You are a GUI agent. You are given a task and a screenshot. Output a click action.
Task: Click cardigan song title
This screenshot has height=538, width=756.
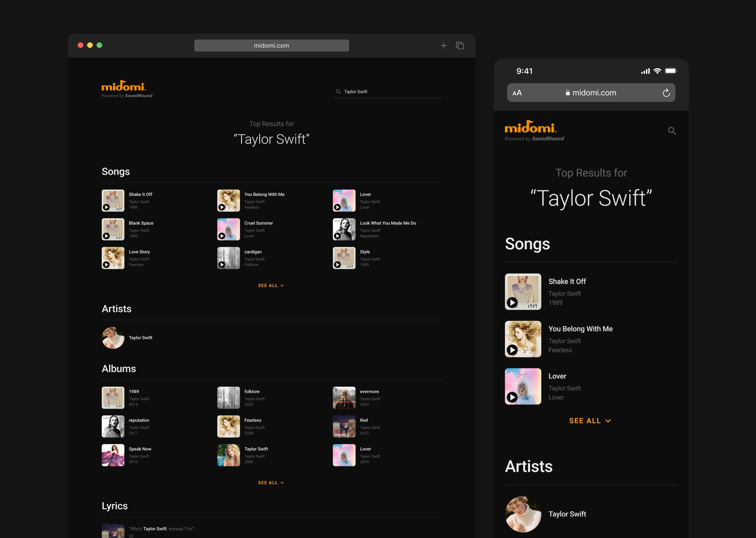(253, 252)
